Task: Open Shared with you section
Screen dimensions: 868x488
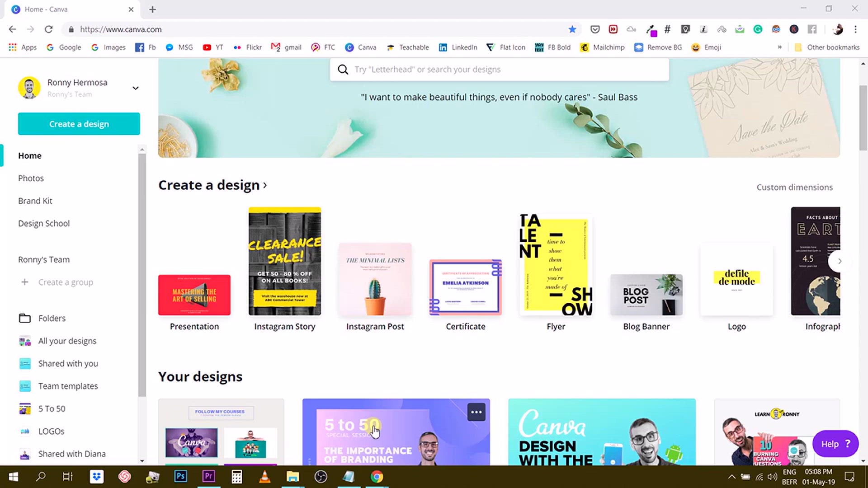Action: coord(68,363)
